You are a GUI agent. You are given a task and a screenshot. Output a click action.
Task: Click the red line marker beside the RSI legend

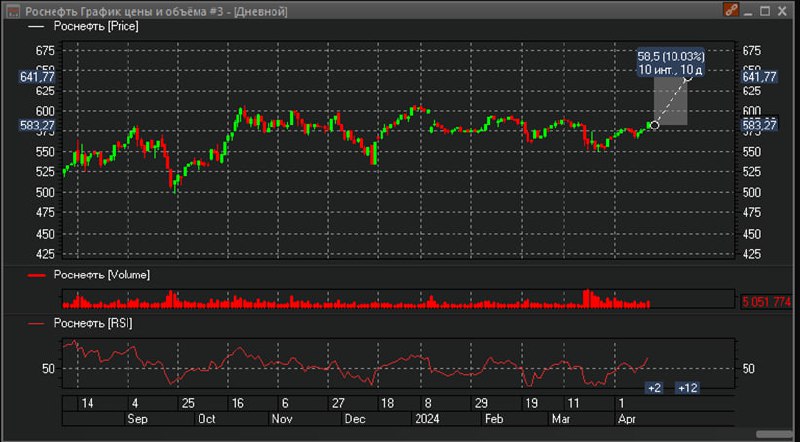pyautogui.click(x=36, y=324)
